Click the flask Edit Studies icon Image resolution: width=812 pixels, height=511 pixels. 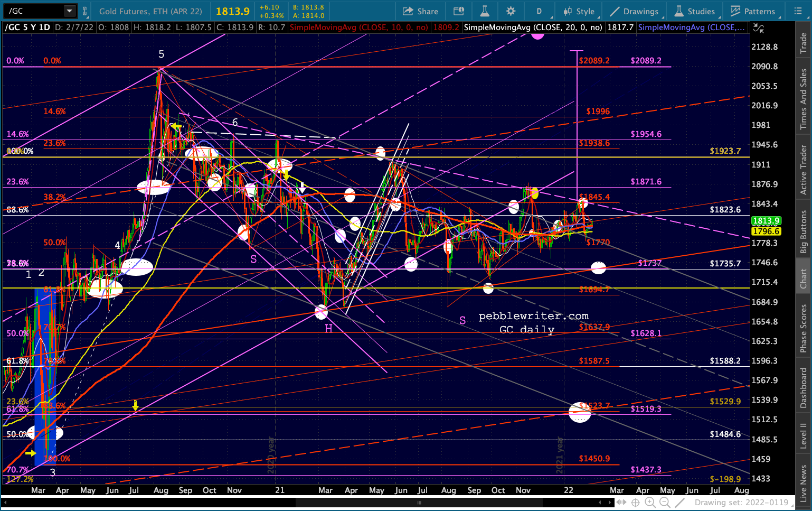pos(484,11)
